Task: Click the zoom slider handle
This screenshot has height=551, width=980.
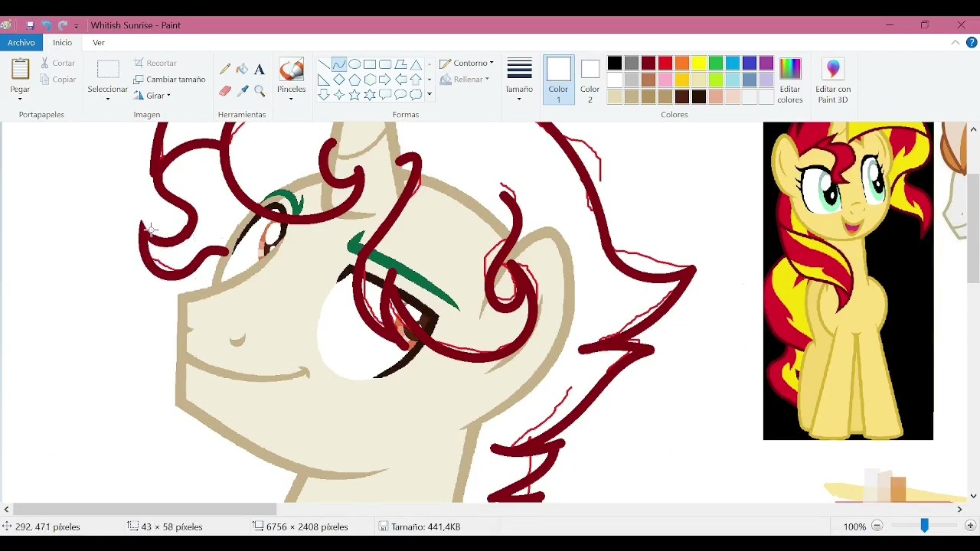Action: 924,527
